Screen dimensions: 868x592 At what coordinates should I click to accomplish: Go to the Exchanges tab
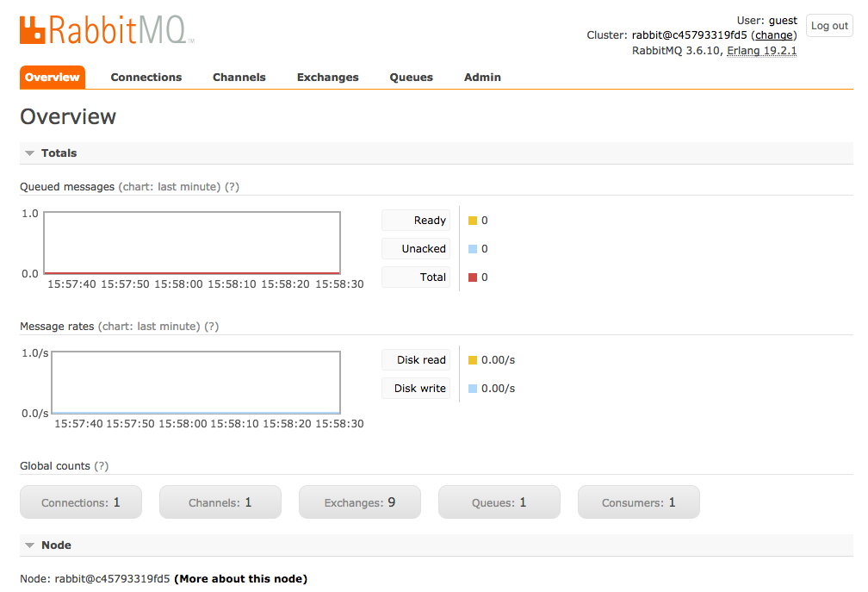coord(327,78)
